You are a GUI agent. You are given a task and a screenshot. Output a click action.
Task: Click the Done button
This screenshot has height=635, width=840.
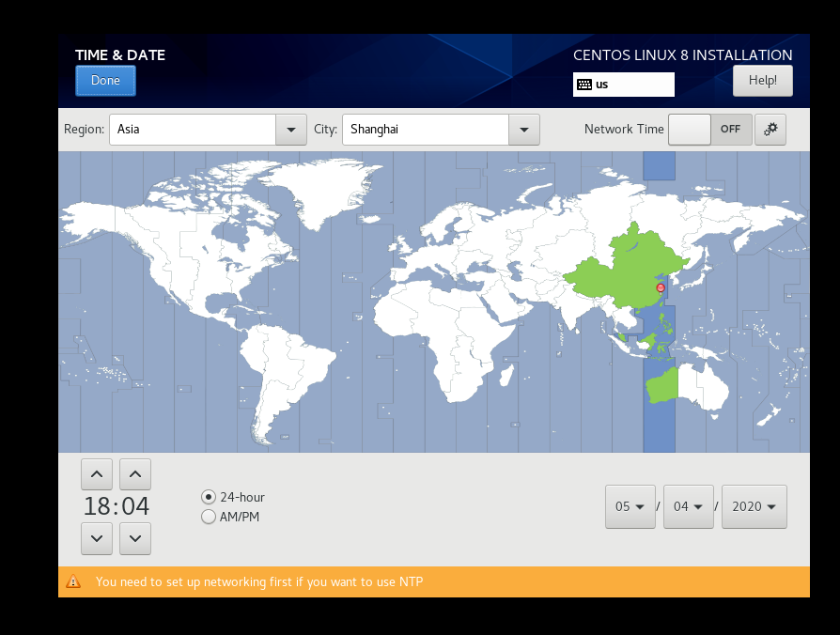[105, 81]
